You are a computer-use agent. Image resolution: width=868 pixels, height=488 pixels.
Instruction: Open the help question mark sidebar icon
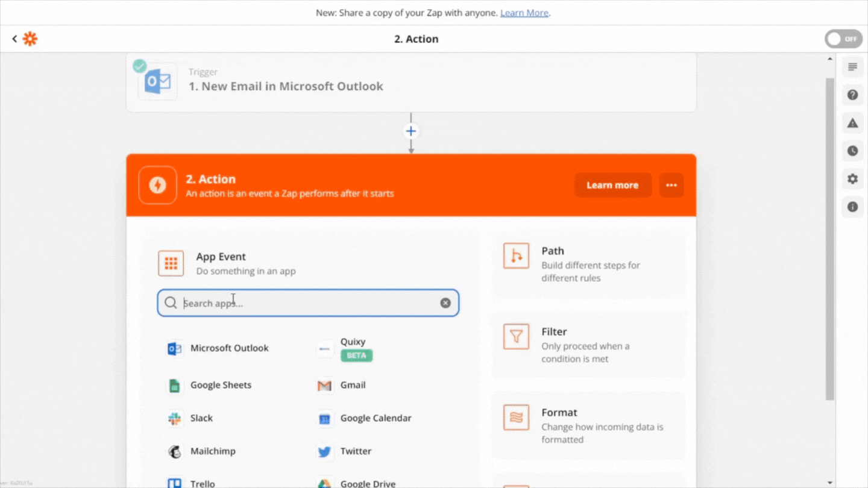pos(852,95)
